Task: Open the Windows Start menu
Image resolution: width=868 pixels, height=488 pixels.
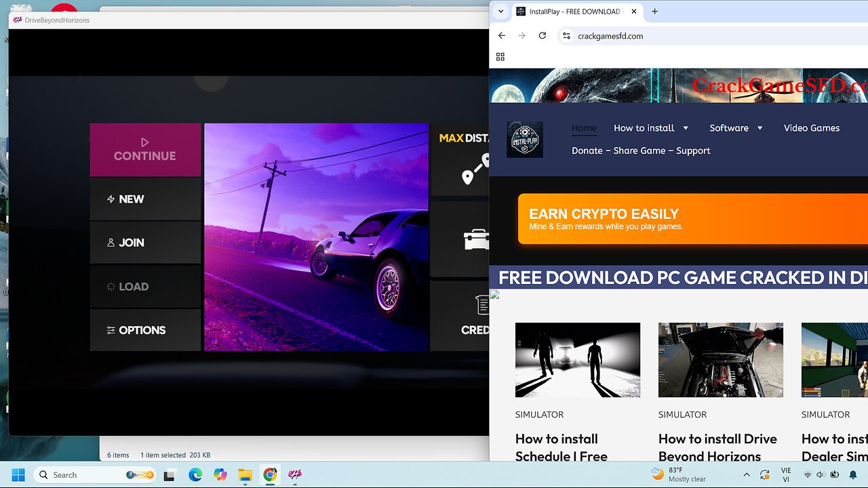Action: pyautogui.click(x=18, y=474)
